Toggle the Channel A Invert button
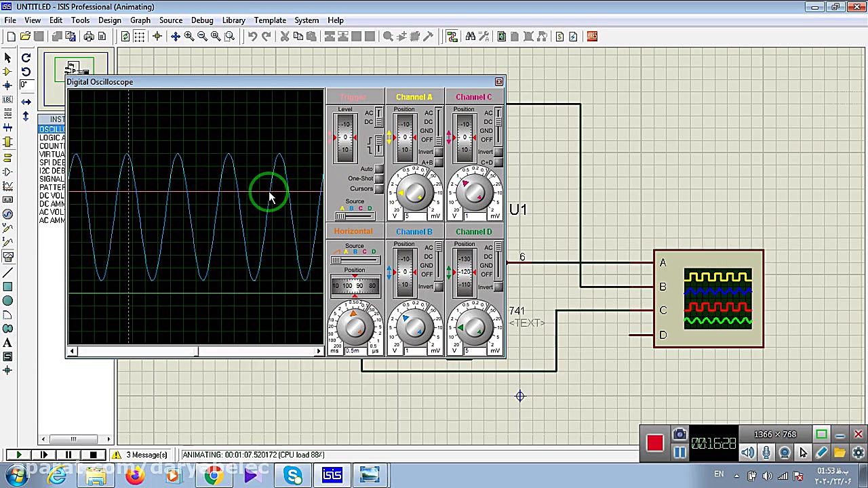Screen dimensions: 868x488 pyautogui.click(x=439, y=152)
